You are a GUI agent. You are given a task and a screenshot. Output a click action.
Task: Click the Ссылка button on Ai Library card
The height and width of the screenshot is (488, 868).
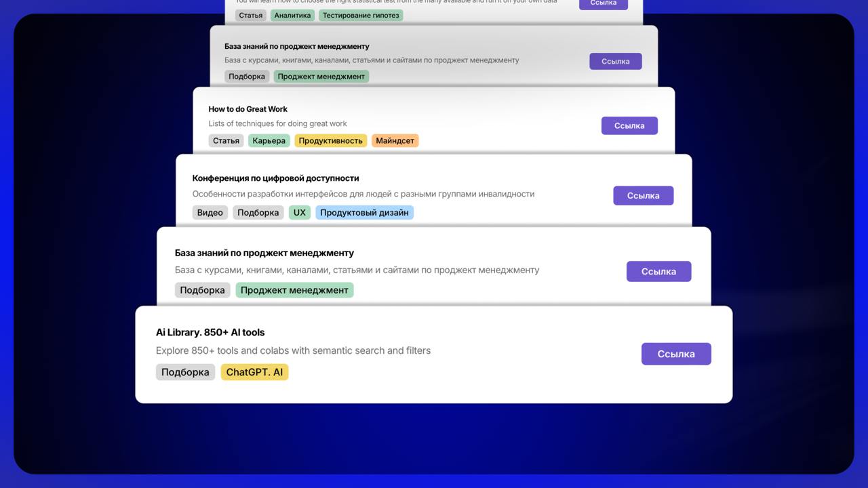(676, 354)
